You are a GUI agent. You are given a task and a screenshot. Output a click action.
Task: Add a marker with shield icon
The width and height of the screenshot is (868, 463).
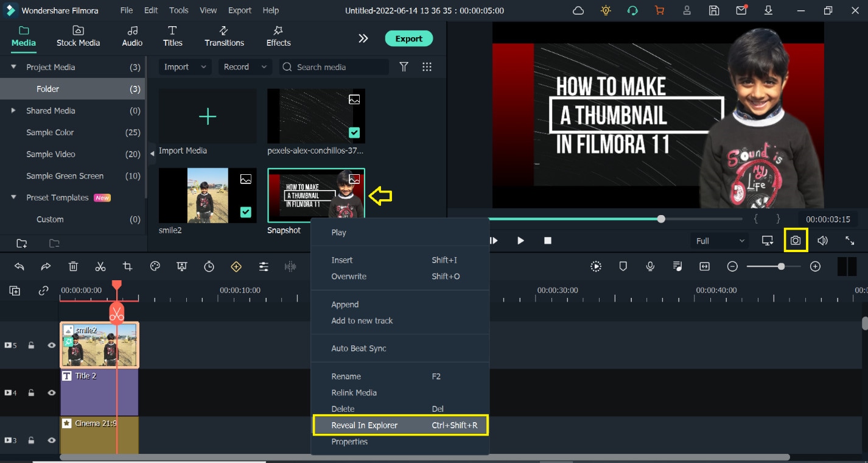tap(623, 266)
